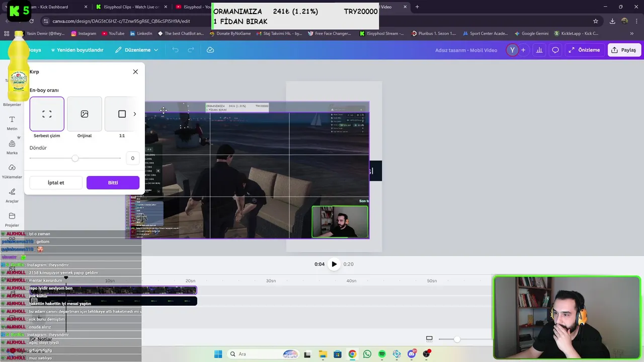Open Araçlar tools panel

pos(12,195)
